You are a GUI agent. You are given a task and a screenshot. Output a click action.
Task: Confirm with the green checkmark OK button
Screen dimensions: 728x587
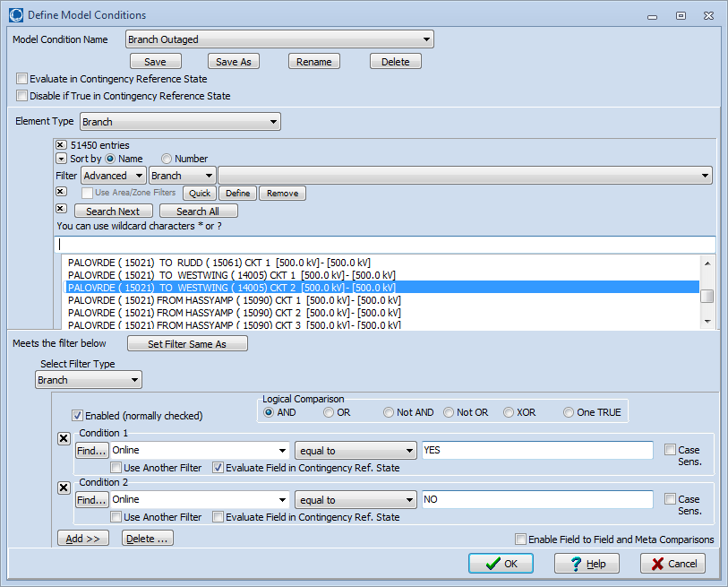pos(501,564)
